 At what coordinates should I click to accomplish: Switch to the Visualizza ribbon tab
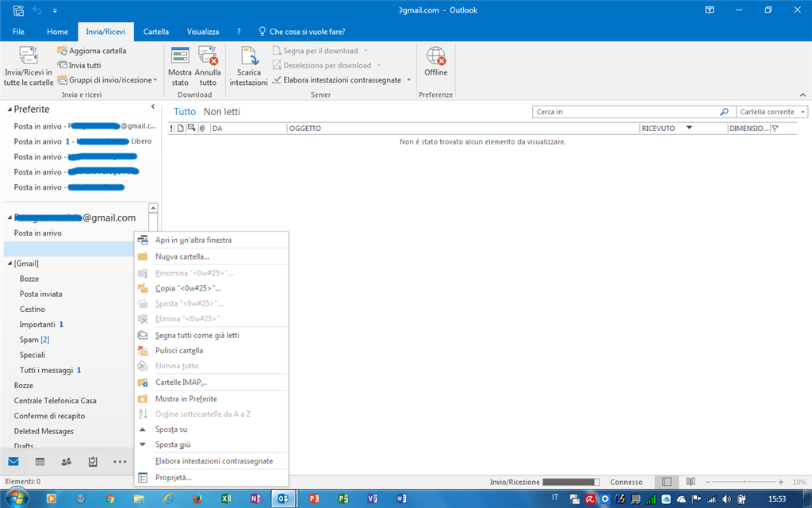pyautogui.click(x=203, y=32)
